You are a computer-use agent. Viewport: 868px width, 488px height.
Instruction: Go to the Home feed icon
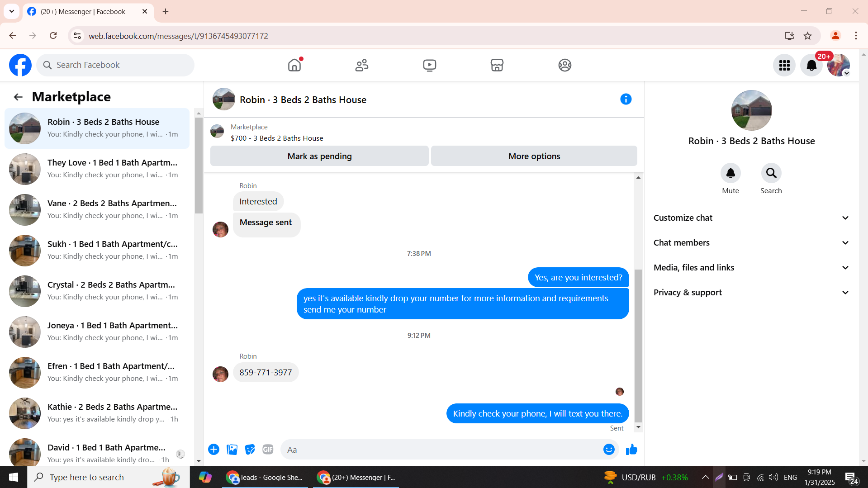point(294,65)
